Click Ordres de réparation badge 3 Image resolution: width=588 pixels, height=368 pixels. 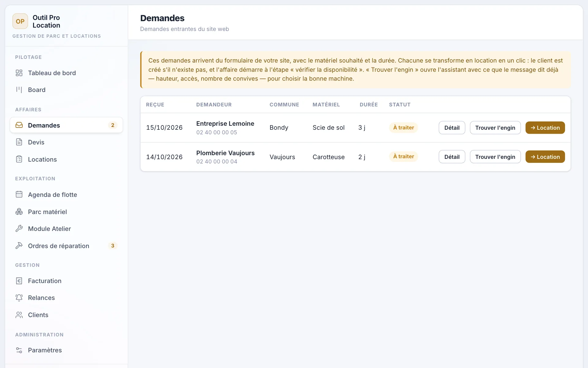click(113, 246)
